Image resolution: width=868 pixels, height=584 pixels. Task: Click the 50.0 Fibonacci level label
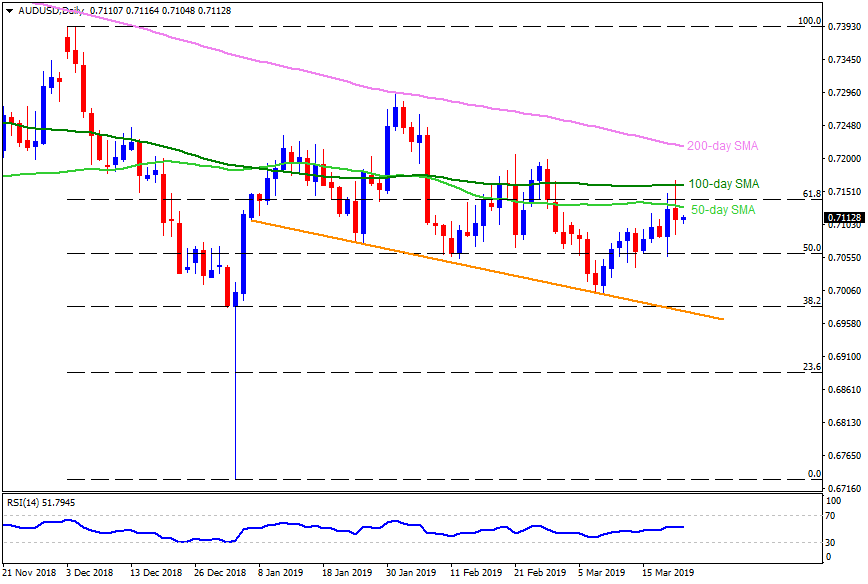pyautogui.click(x=812, y=247)
